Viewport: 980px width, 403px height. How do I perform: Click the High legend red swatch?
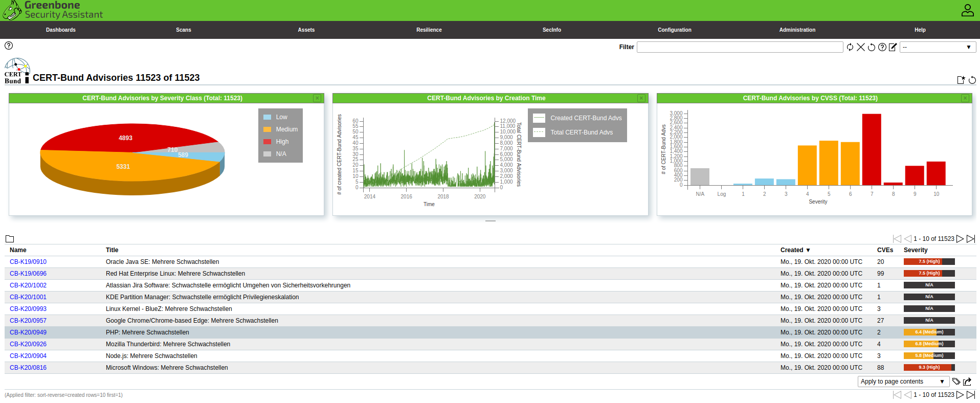point(267,142)
